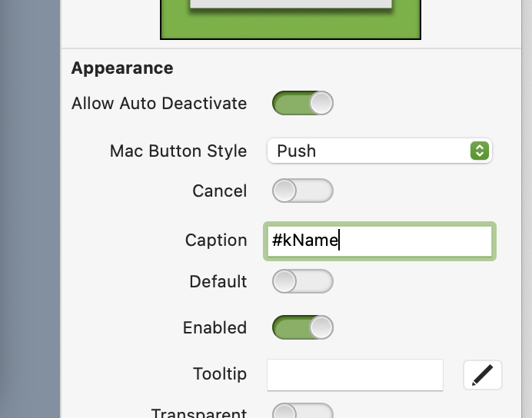Select the green preview area

coord(291,20)
